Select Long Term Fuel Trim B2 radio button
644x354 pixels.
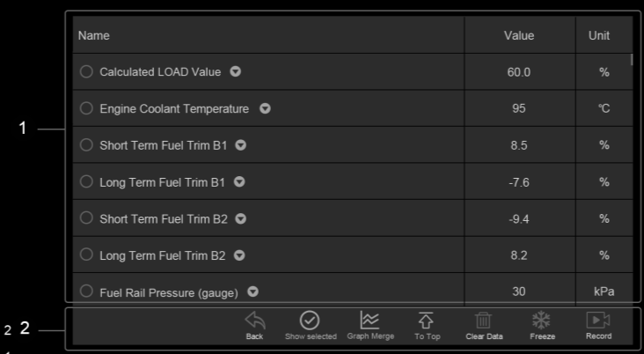86,254
